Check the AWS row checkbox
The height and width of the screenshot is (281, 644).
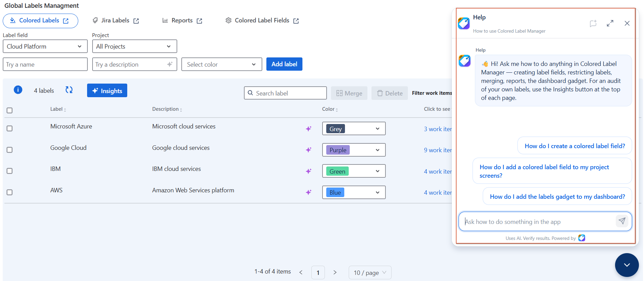[x=10, y=192]
